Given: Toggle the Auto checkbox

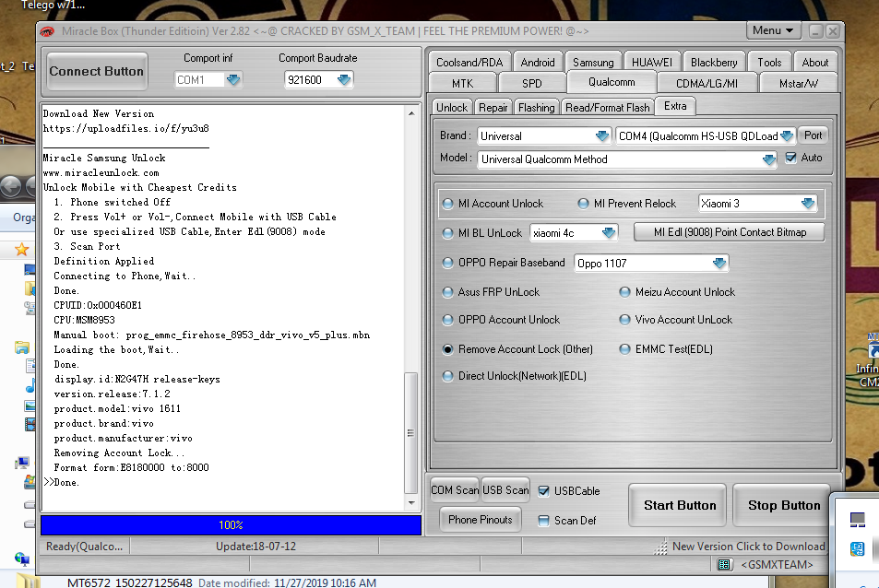Looking at the screenshot, I should [x=791, y=158].
